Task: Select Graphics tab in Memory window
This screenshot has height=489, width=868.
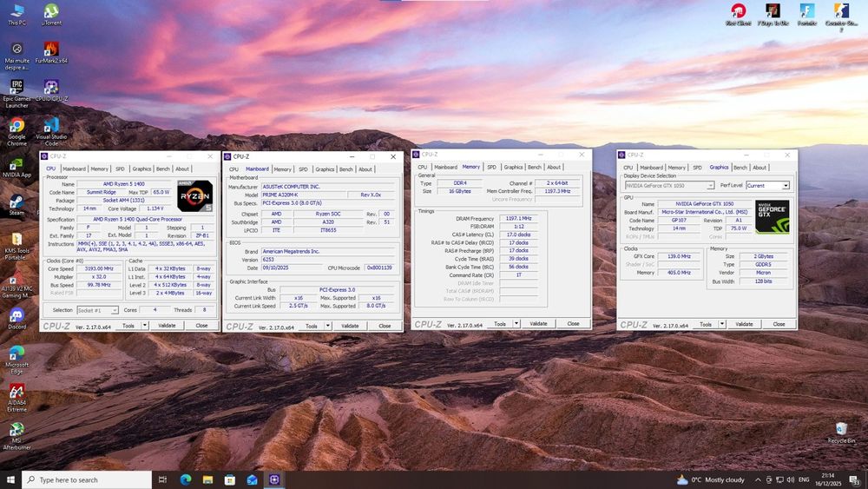Action: pos(513,167)
